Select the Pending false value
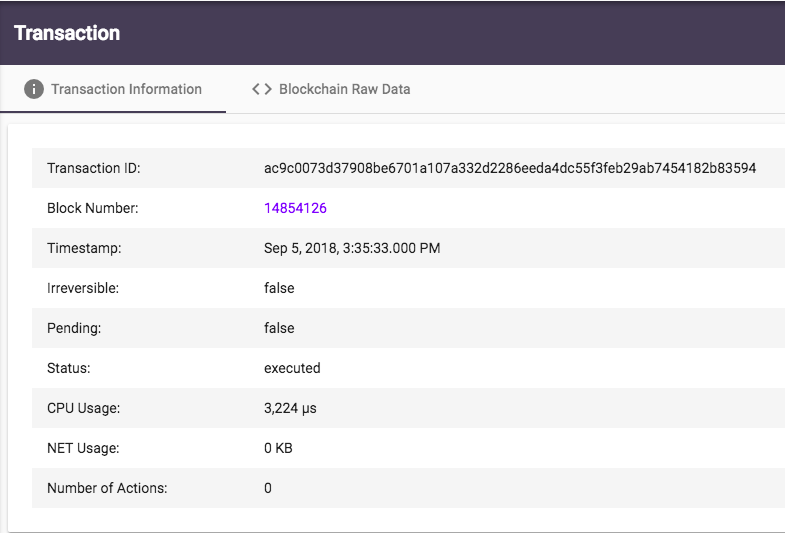This screenshot has height=533, width=785. [x=279, y=328]
